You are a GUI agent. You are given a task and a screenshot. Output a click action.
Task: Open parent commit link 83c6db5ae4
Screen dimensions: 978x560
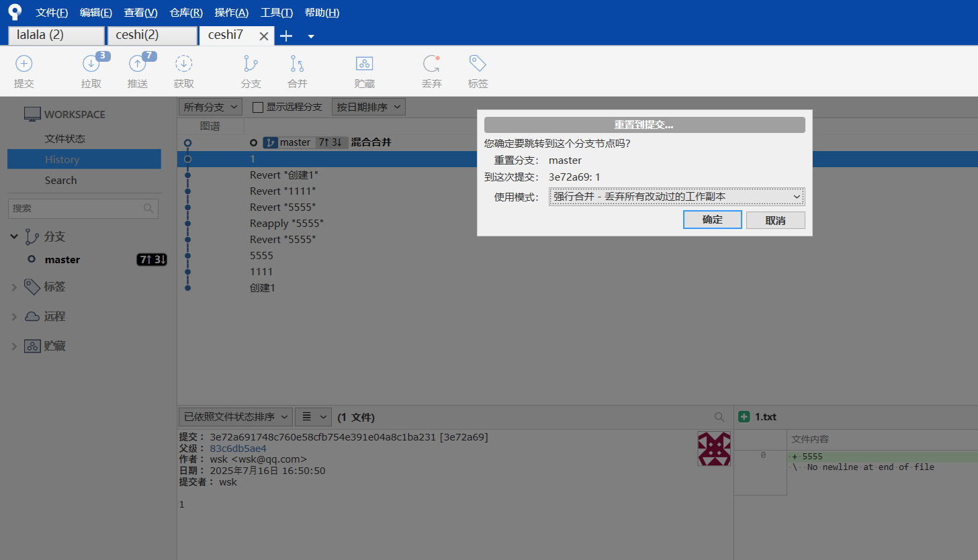tap(238, 448)
